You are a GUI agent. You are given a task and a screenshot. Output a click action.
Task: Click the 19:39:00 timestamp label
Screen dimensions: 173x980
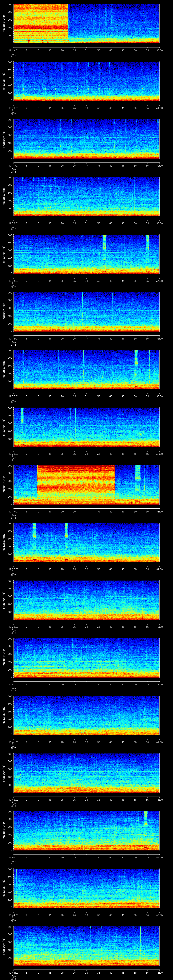13,627
